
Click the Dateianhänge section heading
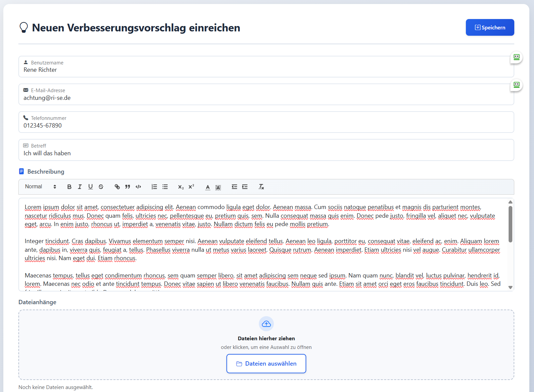click(x=37, y=302)
